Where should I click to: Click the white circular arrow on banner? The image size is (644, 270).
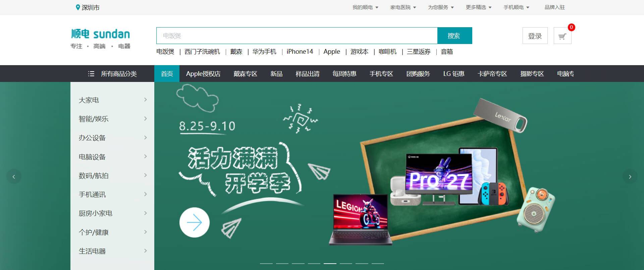[x=194, y=222]
